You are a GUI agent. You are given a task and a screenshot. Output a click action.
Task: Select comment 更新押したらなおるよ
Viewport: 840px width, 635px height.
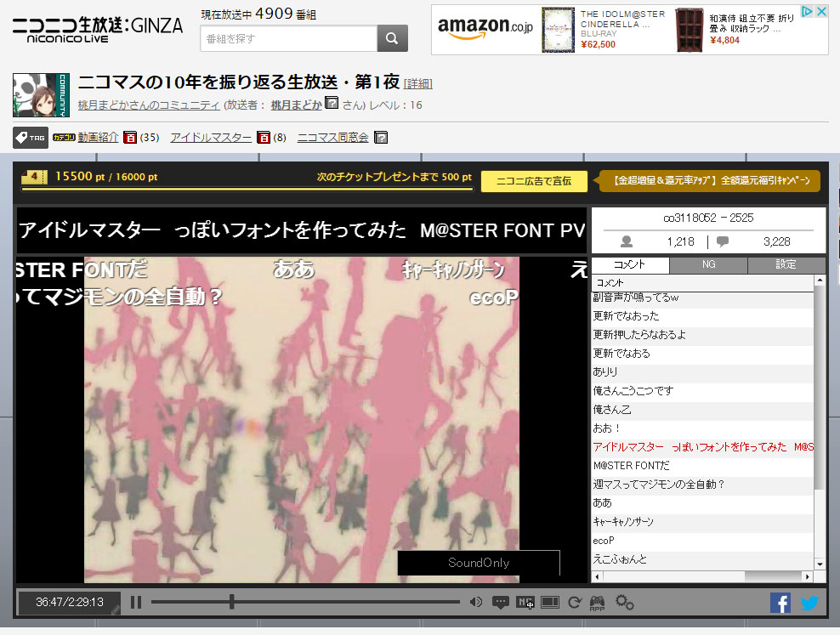(703, 335)
